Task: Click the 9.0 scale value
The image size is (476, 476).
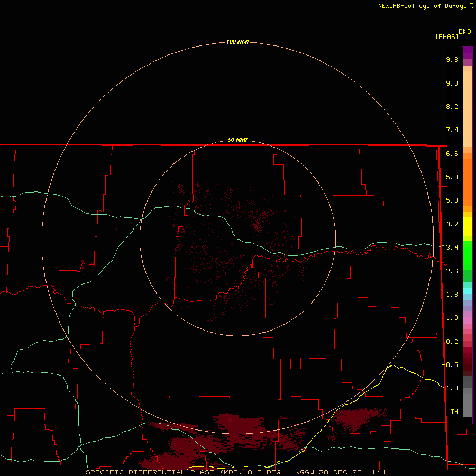Action: (x=452, y=83)
